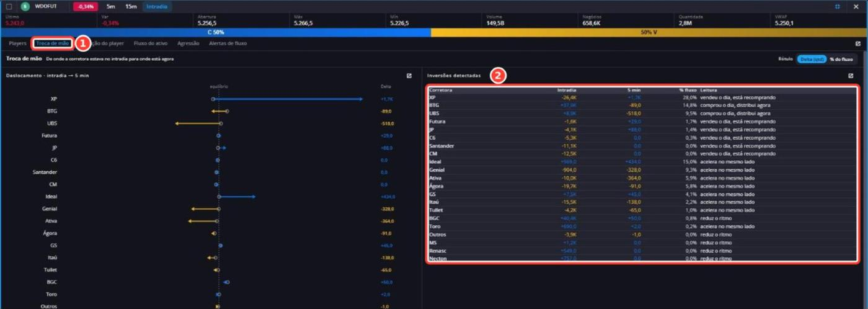Open the Alertas de fluxo tab

228,43
